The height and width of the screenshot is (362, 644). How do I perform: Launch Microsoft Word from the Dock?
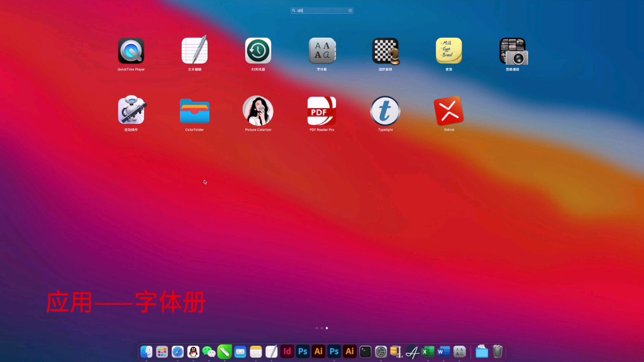tap(443, 352)
